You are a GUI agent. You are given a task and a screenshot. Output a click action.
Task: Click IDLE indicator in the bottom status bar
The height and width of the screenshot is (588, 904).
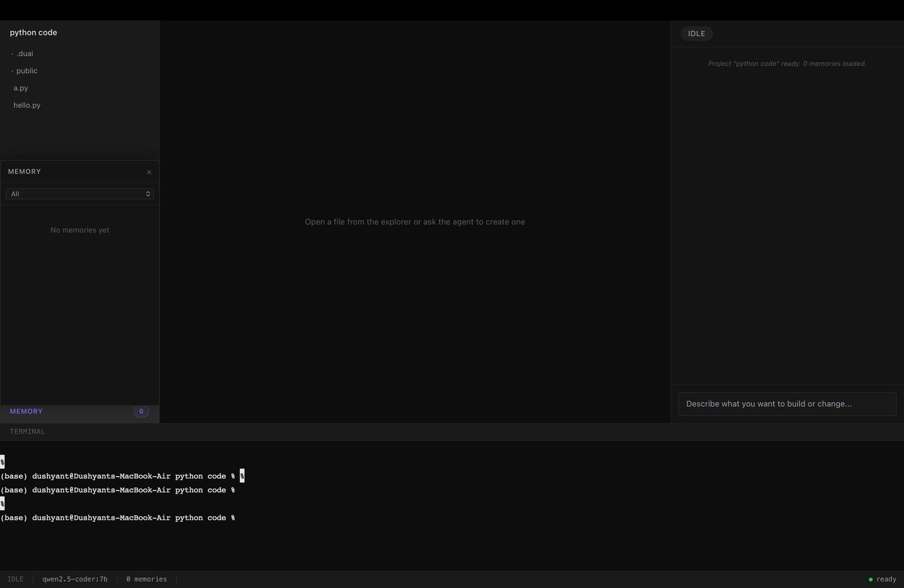(x=15, y=579)
